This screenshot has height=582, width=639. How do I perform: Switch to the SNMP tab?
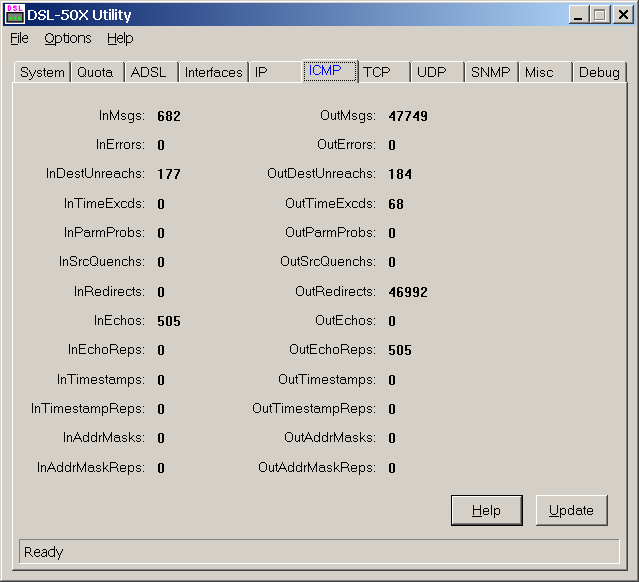(490, 72)
